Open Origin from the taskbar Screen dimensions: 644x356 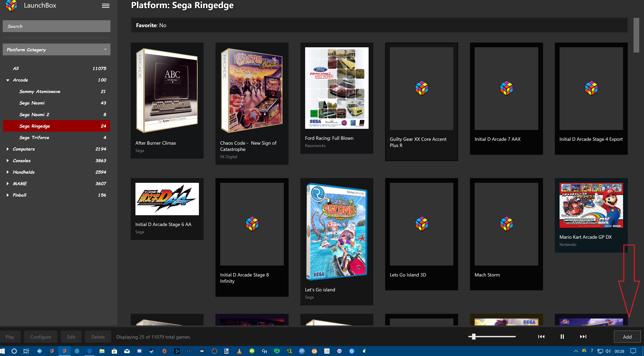164,351
